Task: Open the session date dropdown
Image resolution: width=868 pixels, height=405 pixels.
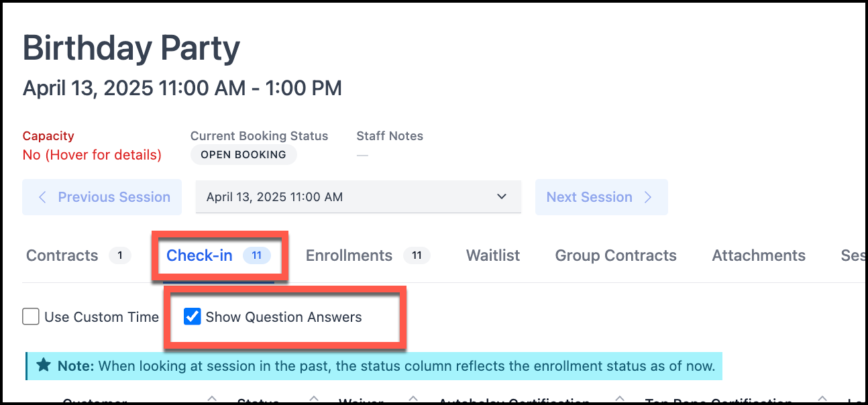Action: (x=358, y=197)
